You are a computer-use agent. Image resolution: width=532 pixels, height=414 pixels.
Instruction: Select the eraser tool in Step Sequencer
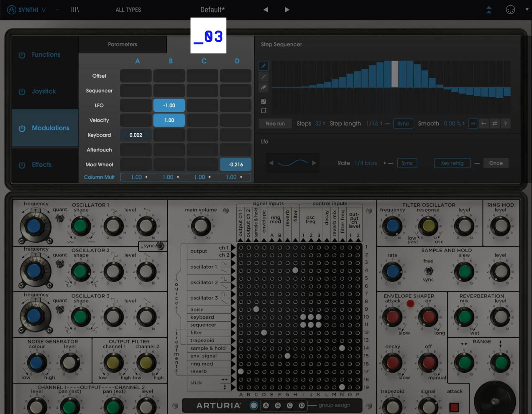click(x=263, y=88)
